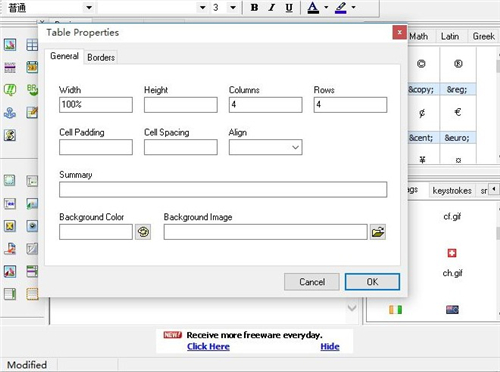This screenshot has width=500, height=372.
Task: Toggle italic formatting
Action: coord(272,7)
